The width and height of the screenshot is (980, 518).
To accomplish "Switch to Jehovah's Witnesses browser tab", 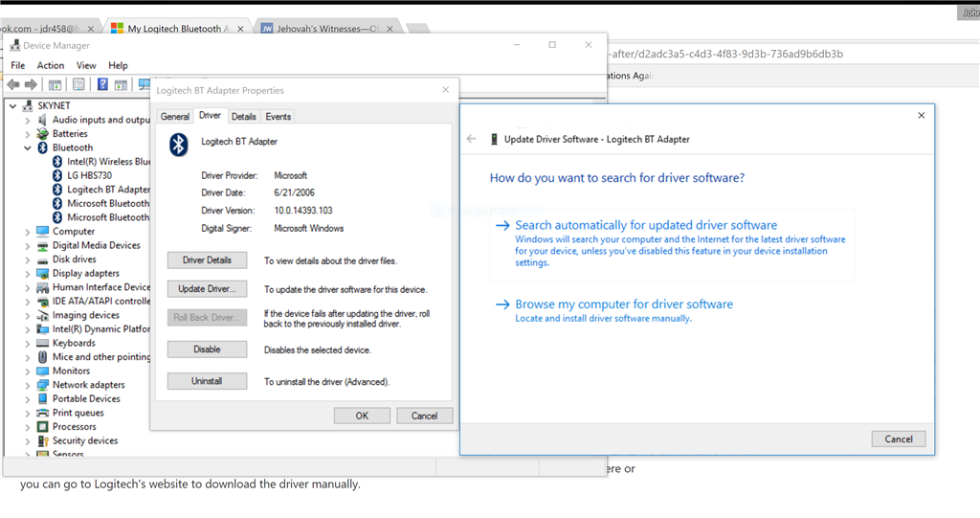I will [x=327, y=28].
